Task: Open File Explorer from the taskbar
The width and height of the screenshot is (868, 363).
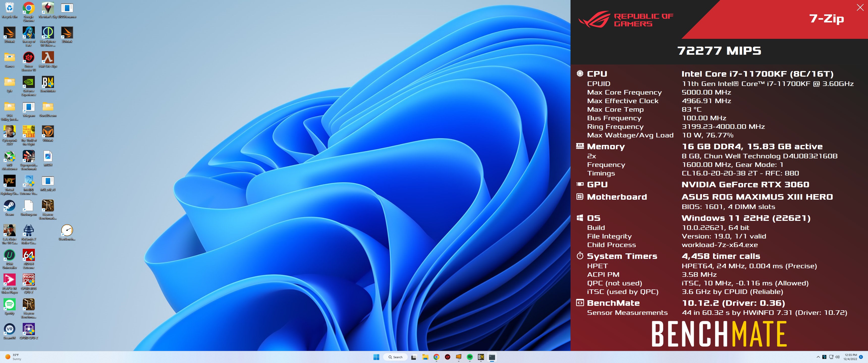Action: click(425, 357)
